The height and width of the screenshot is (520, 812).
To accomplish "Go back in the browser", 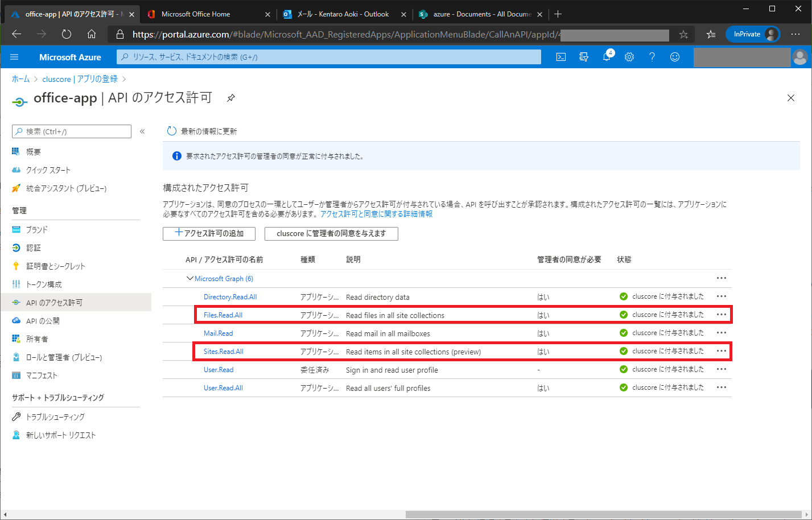I will pos(17,34).
